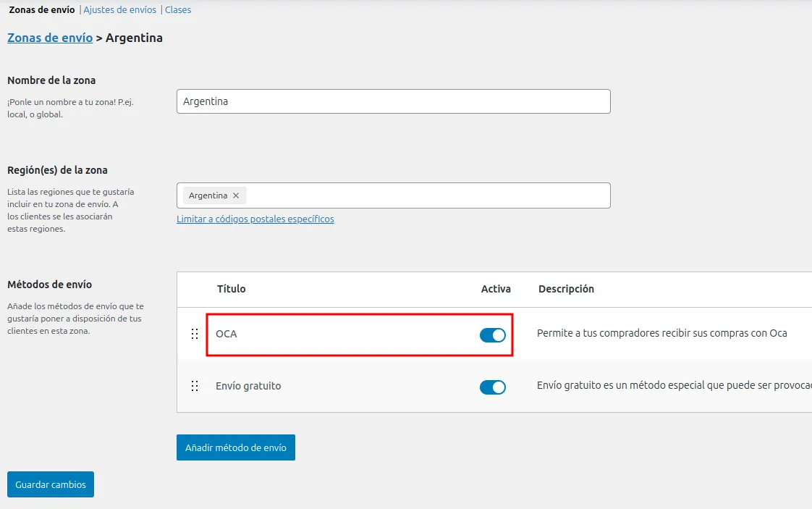Select the Zonas de envío top tab

[x=43, y=10]
